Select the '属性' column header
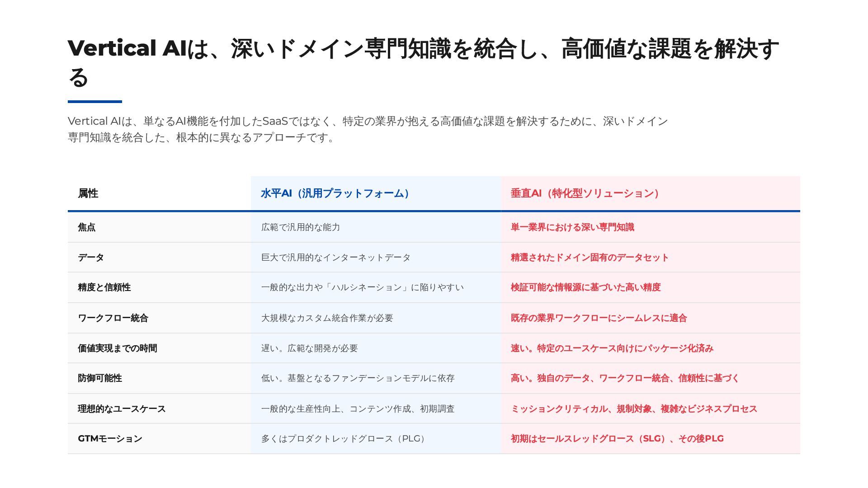 88,193
